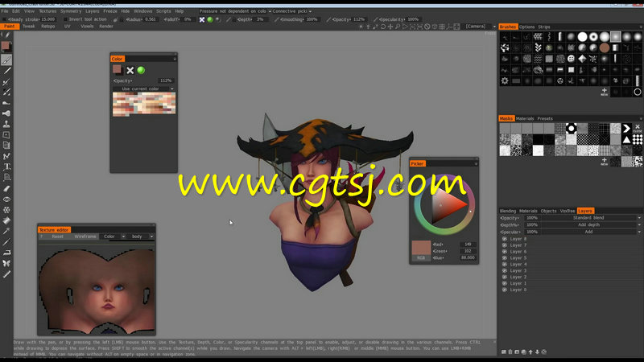Toggle visibility of Layer 6
This screenshot has height=362, width=644.
(505, 252)
